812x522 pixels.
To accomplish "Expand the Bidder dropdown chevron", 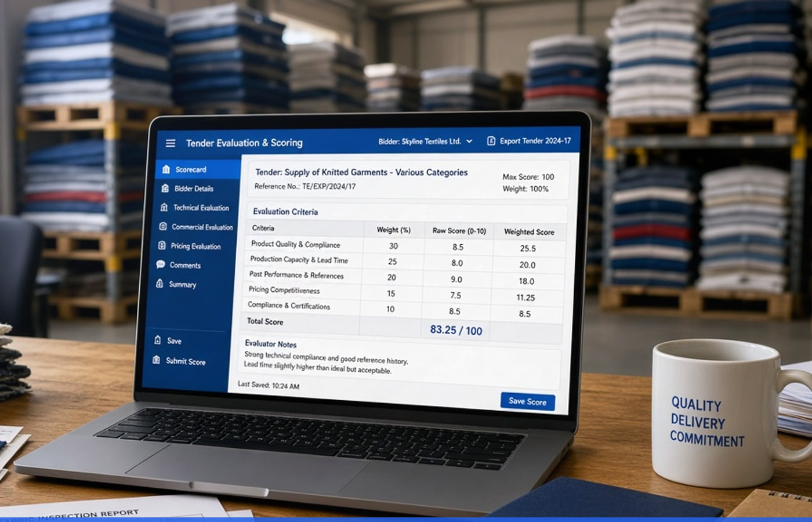I will click(469, 142).
